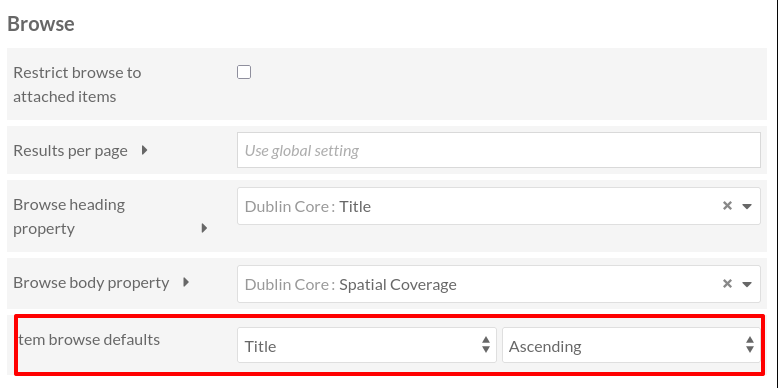Viewport: 778px width, 388px height.
Task: Enable Restrict browse to attached items checkbox
Action: pyautogui.click(x=244, y=72)
